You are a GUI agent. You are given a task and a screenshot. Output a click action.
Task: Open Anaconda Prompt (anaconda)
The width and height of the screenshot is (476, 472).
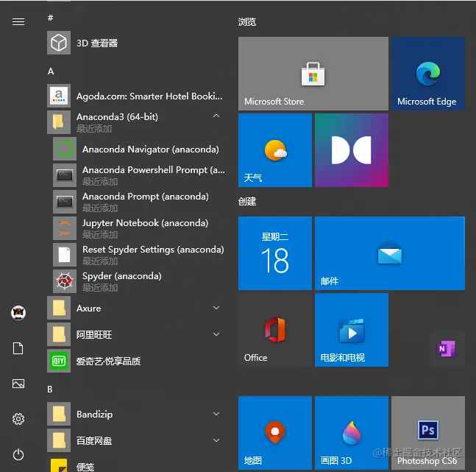point(139,202)
